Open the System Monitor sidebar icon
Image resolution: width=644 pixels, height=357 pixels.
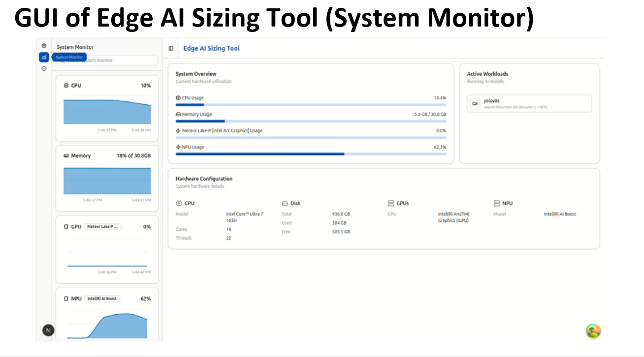[x=44, y=57]
